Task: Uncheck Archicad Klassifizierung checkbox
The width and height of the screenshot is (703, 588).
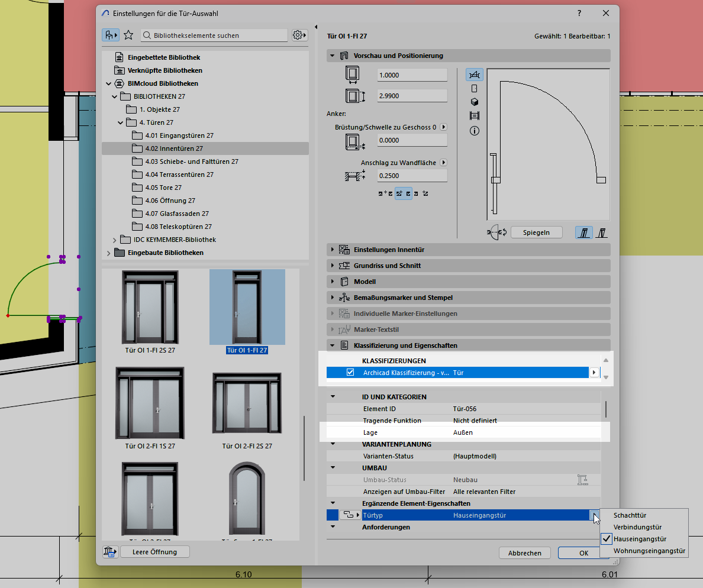Action: click(350, 373)
